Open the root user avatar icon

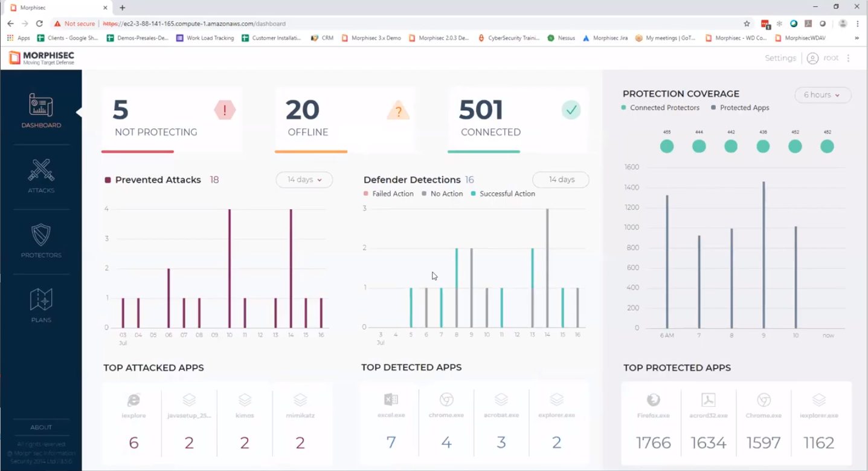coord(812,58)
